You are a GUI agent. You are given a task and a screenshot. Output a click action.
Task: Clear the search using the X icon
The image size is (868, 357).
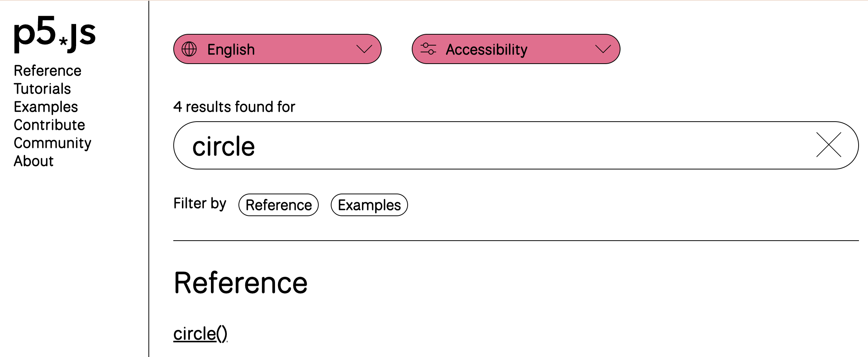click(828, 145)
